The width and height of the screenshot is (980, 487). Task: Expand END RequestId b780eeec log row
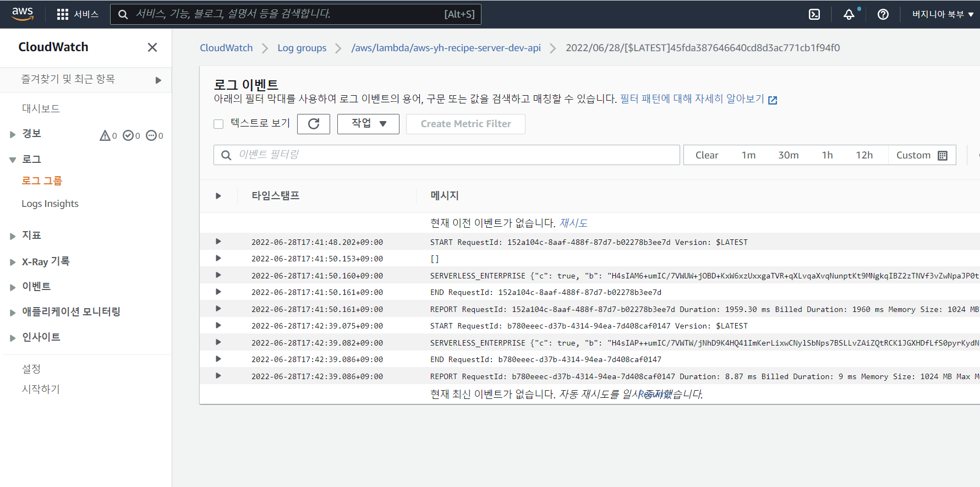(218, 359)
